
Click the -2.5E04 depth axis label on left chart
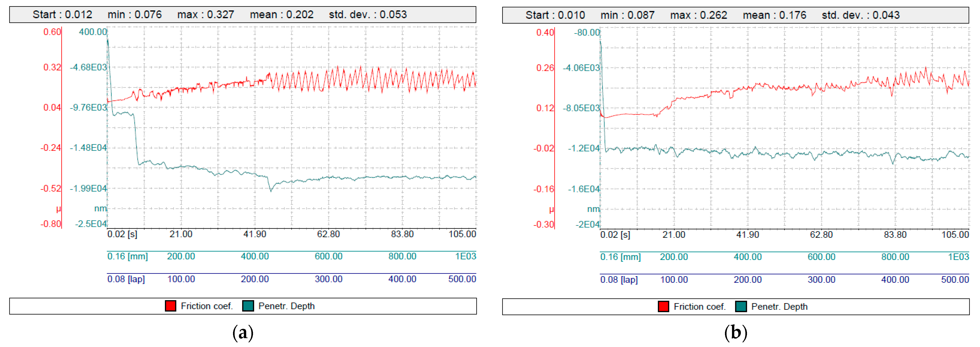pyautogui.click(x=91, y=224)
